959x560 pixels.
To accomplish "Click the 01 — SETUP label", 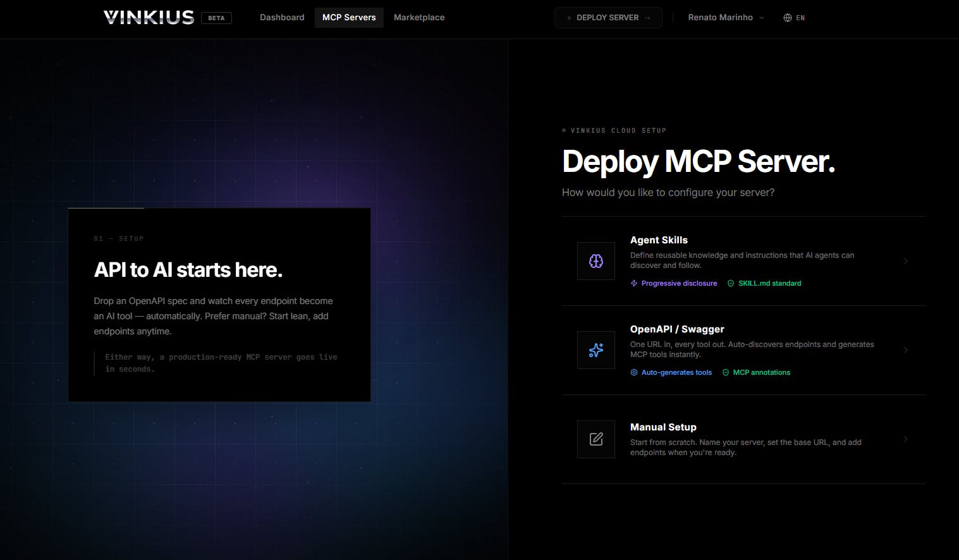I will point(119,238).
